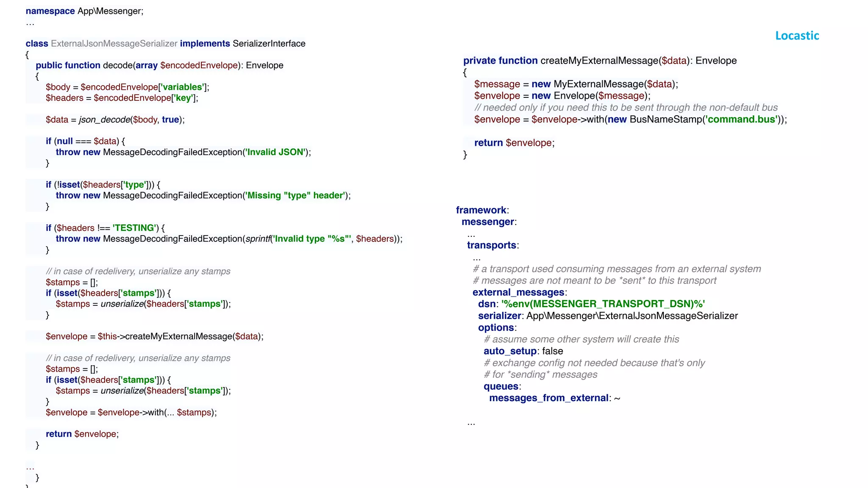The width and height of the screenshot is (868, 488).
Task: Click the 'Missing "type" header' exception line
Action: point(203,195)
